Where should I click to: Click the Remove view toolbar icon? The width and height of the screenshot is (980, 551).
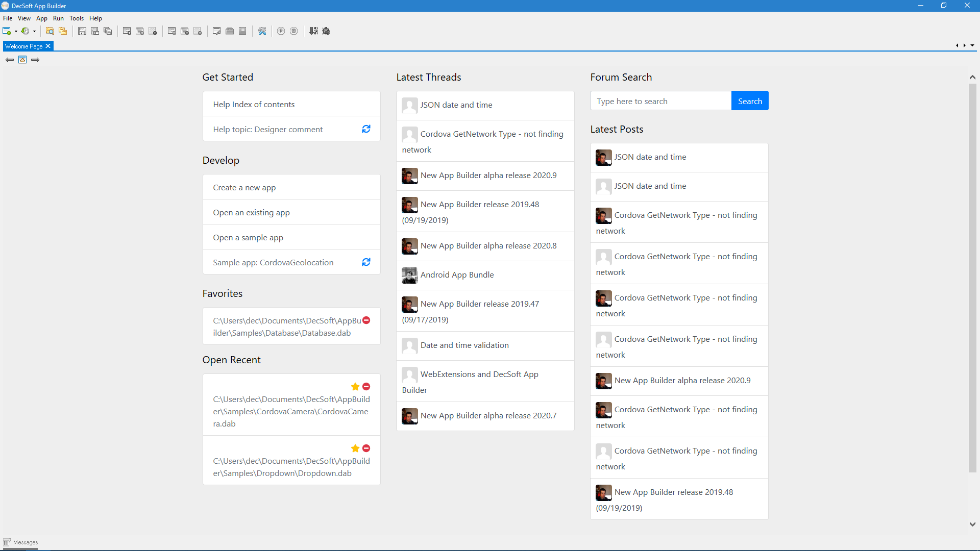click(172, 31)
